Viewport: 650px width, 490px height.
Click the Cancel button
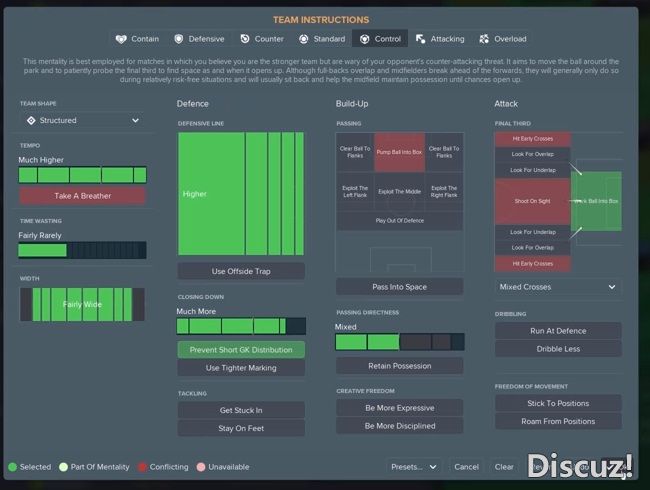tap(466, 467)
